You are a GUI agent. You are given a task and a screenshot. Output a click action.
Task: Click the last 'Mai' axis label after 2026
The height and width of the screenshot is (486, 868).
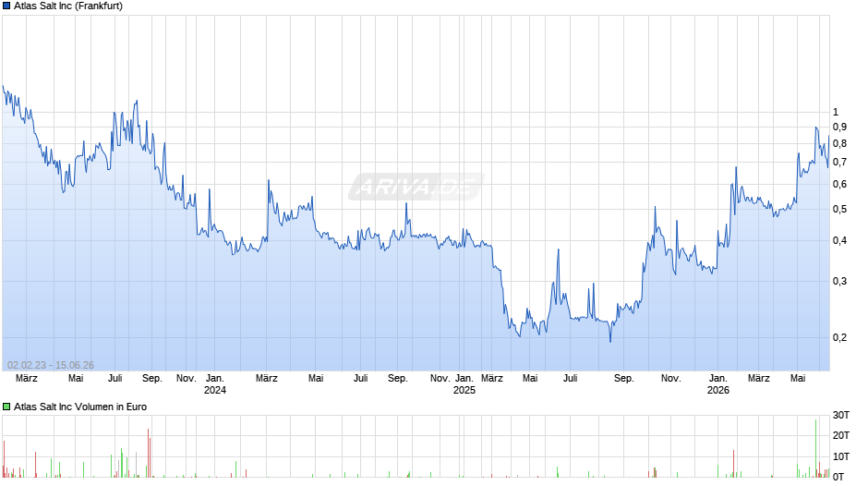798,378
